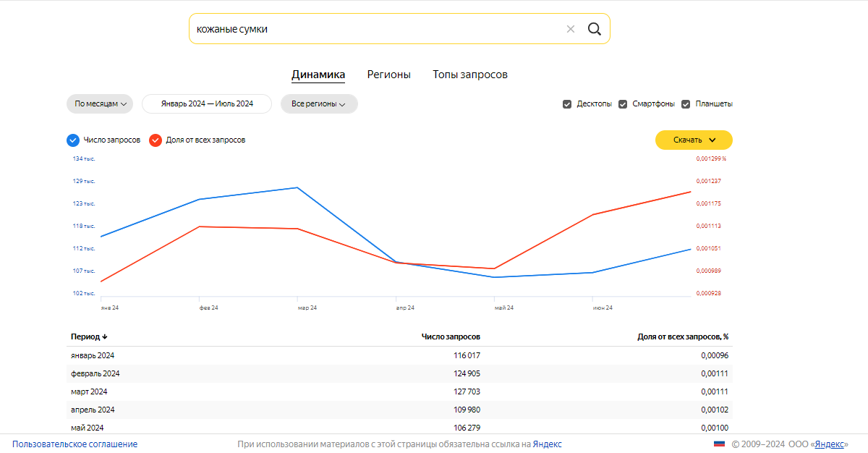Switch to the Топы запросов tab
The width and height of the screenshot is (868, 453).
(470, 75)
